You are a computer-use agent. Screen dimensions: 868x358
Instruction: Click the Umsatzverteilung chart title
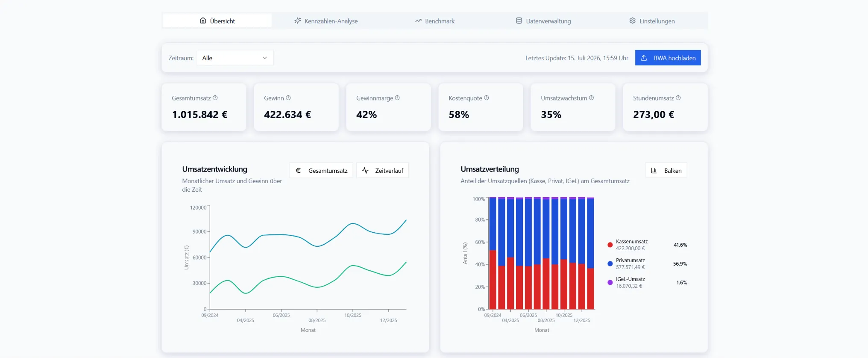pyautogui.click(x=490, y=169)
